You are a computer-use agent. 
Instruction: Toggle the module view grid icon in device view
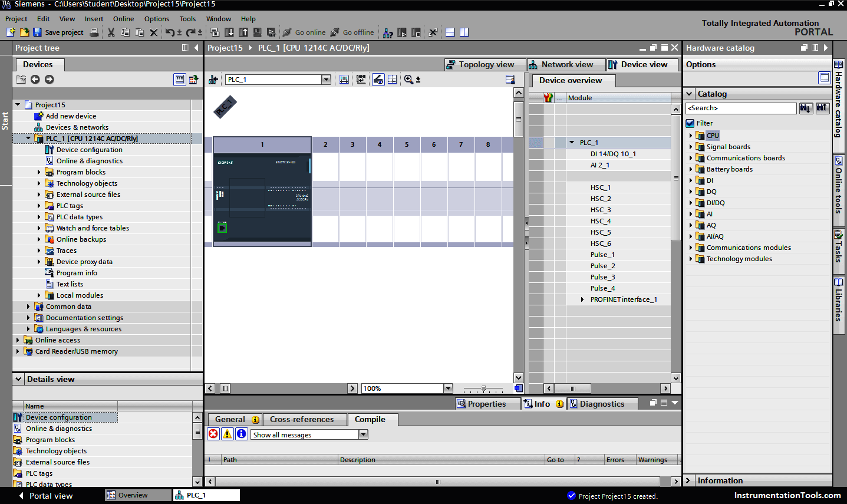point(392,80)
